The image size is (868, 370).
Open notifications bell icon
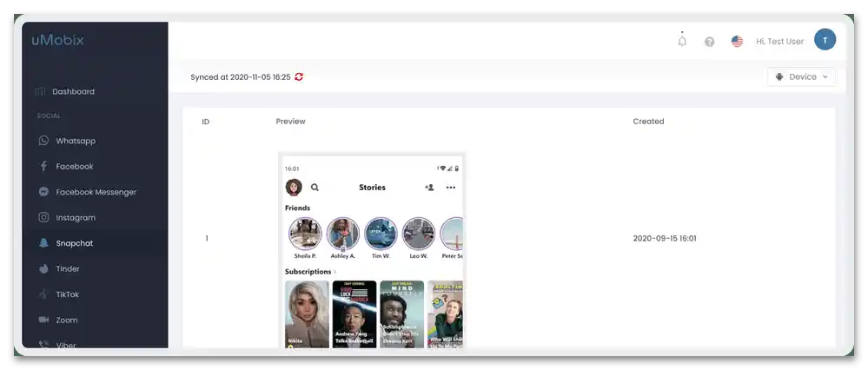tap(682, 40)
